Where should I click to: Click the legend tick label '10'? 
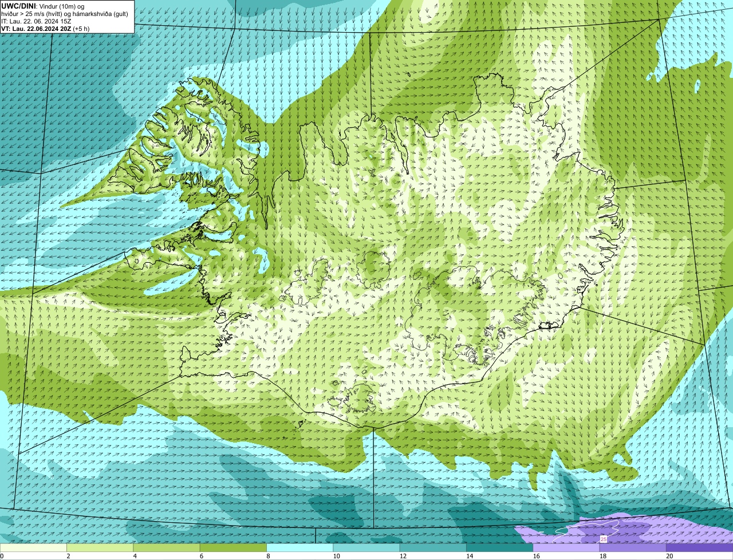tap(336, 556)
